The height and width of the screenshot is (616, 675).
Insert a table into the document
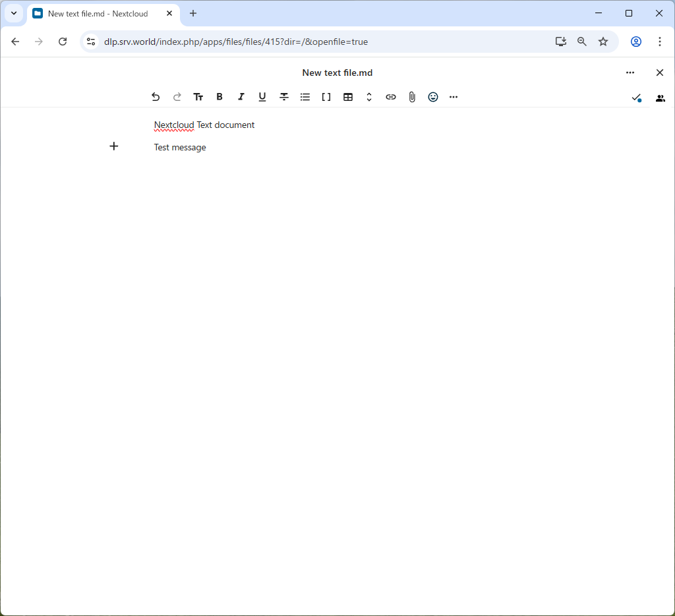point(347,97)
